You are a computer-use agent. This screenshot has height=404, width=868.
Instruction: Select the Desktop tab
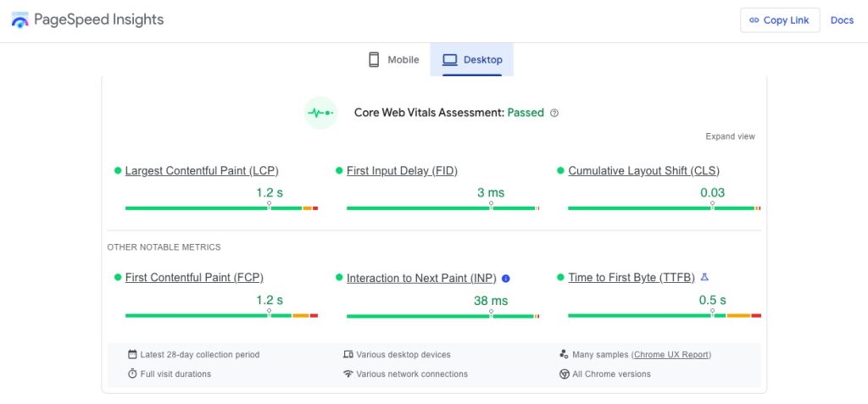click(471, 60)
